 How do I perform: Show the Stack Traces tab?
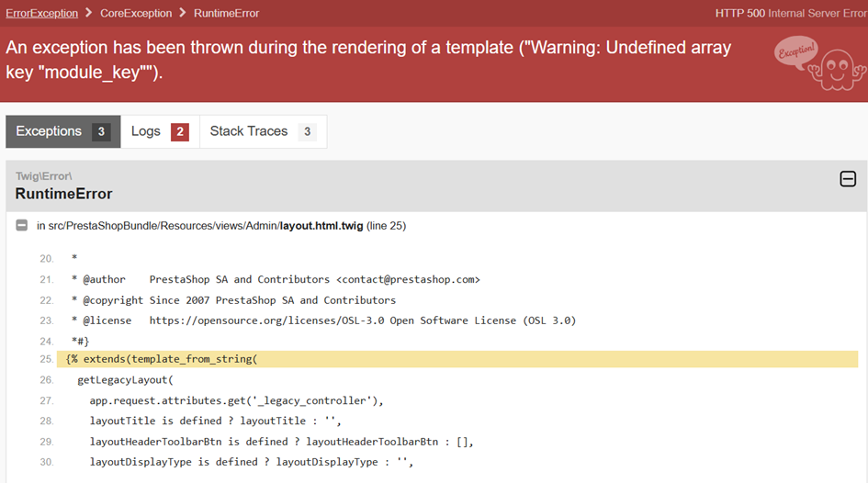[249, 131]
